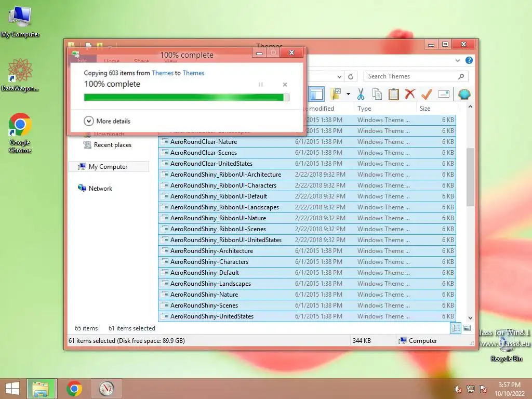Open the Windows Start button

[x=12, y=389]
